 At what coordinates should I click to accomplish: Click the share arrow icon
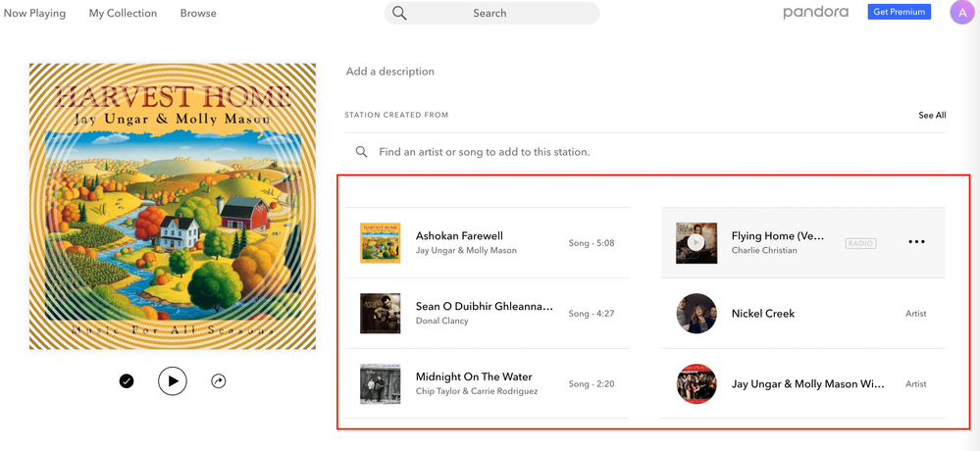click(x=219, y=381)
